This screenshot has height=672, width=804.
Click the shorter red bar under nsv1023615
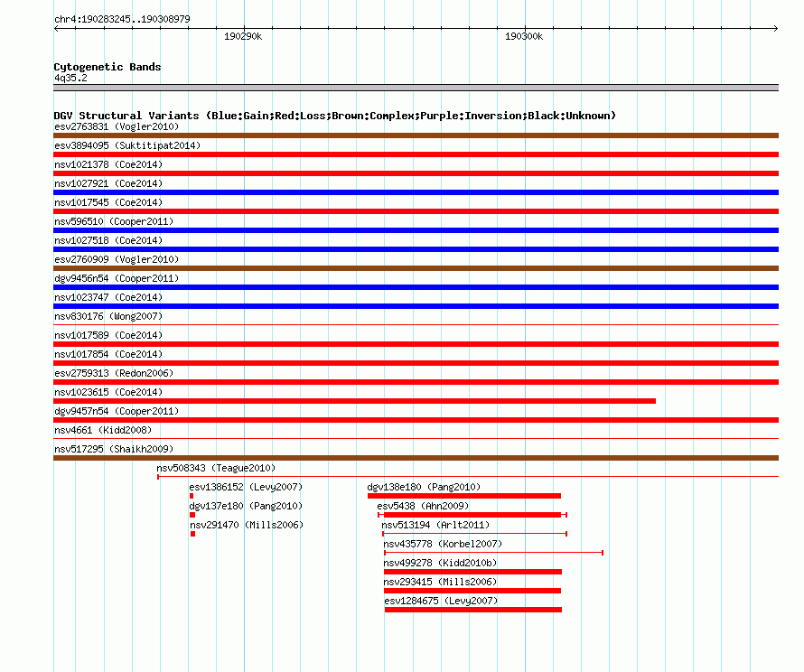pyautogui.click(x=354, y=401)
